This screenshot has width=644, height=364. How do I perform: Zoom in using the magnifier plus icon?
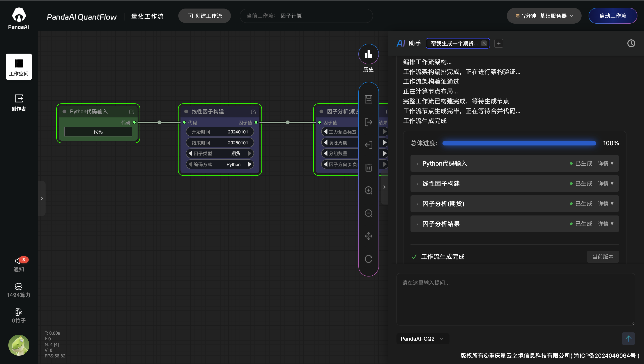368,191
